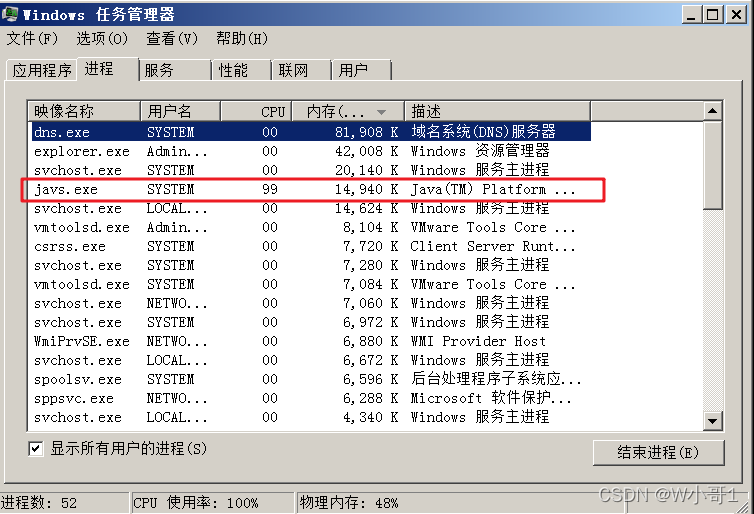Click the vertical scrollbar thumb
The image size is (754, 514).
point(712,165)
